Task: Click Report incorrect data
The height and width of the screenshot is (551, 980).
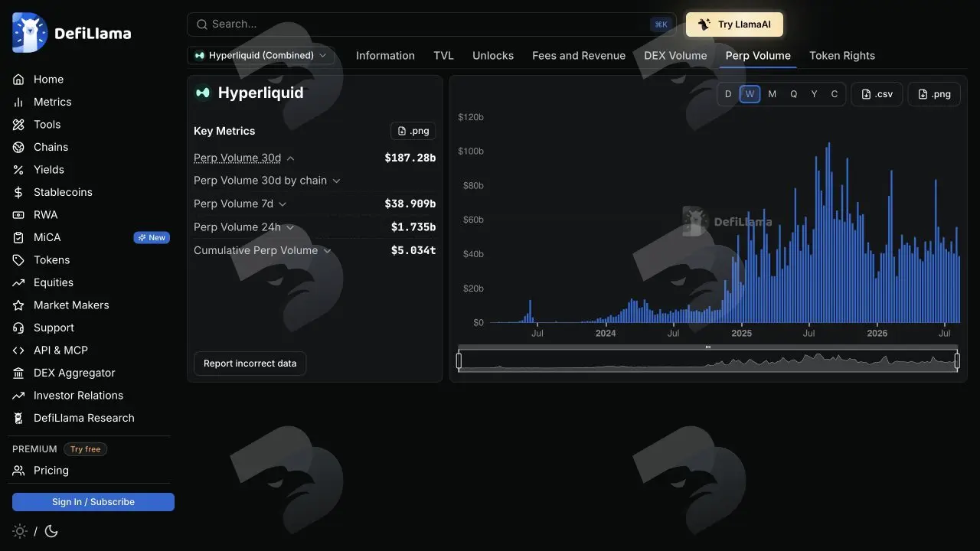Action: (250, 364)
